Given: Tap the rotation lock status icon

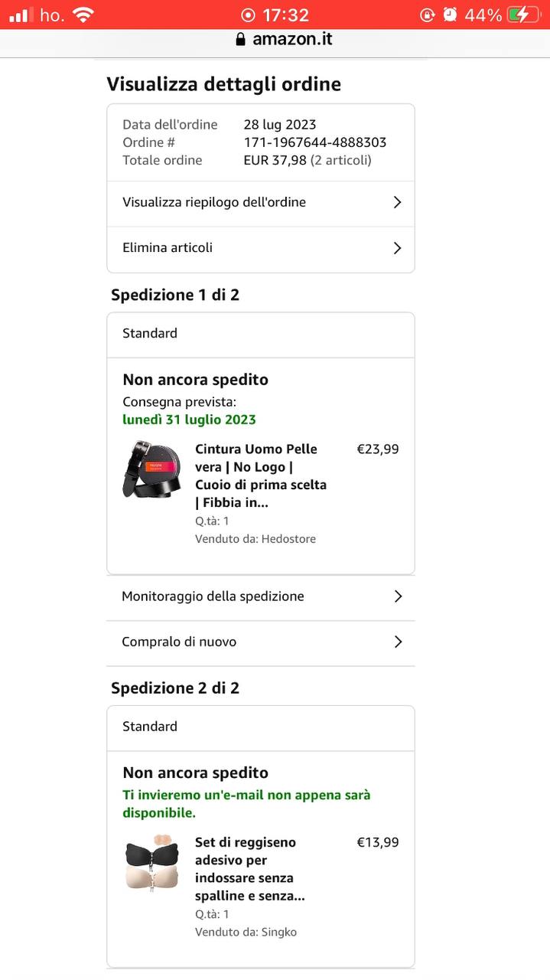Looking at the screenshot, I should pyautogui.click(x=427, y=15).
